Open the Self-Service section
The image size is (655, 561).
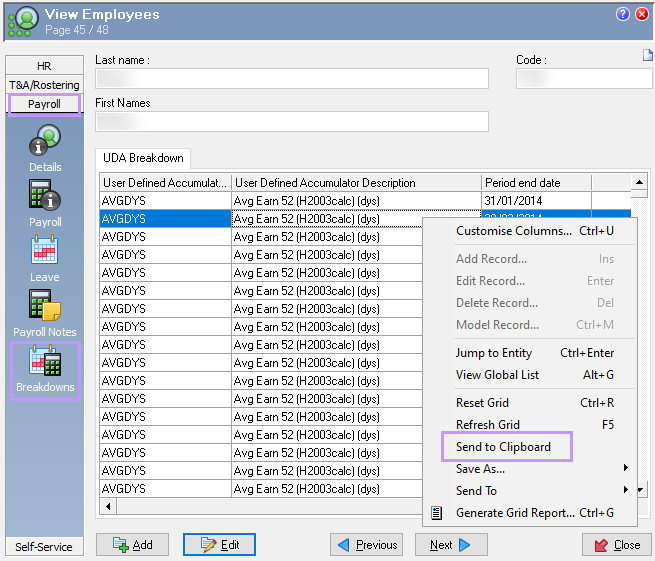coord(44,546)
